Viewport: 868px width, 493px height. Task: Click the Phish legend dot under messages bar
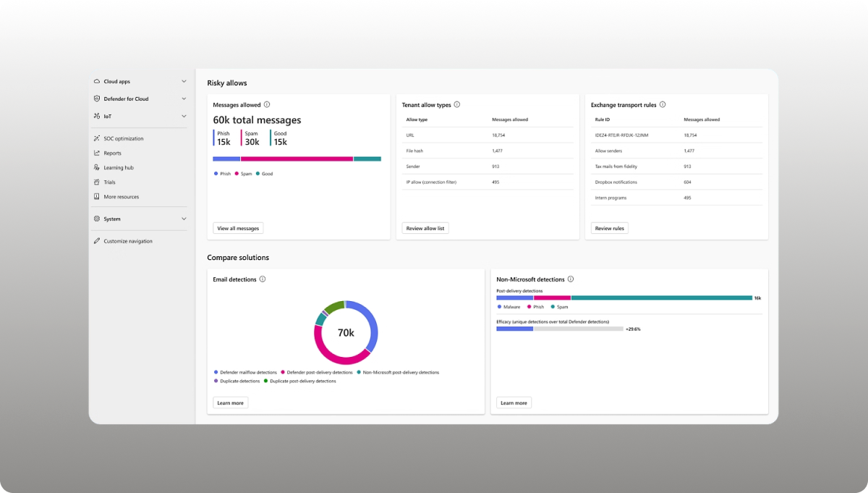click(x=216, y=174)
